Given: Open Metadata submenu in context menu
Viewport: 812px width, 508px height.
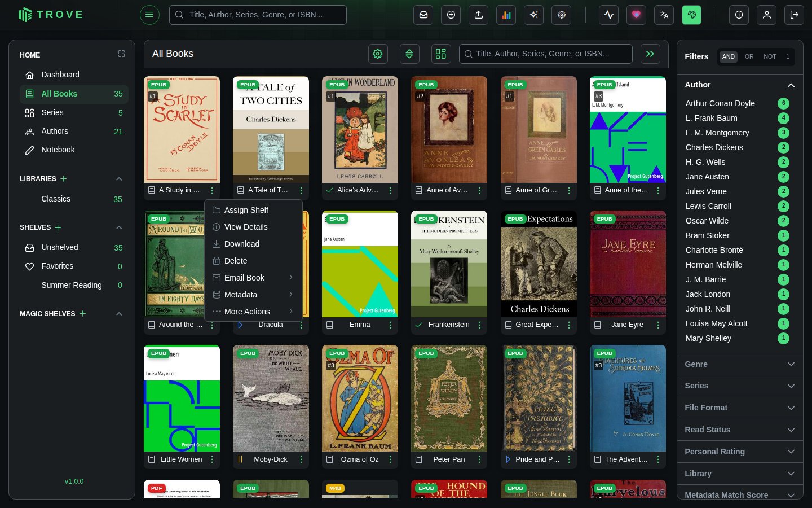Looking at the screenshot, I should coord(253,295).
